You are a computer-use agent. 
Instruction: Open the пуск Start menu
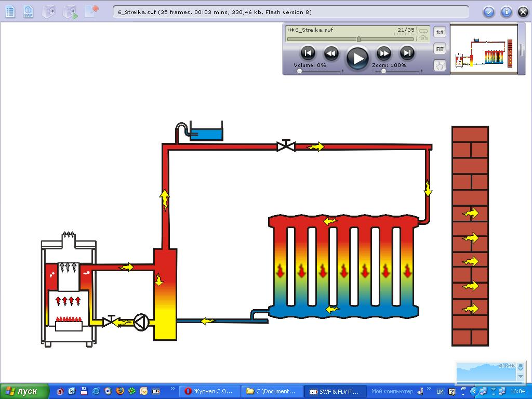[x=25, y=391]
